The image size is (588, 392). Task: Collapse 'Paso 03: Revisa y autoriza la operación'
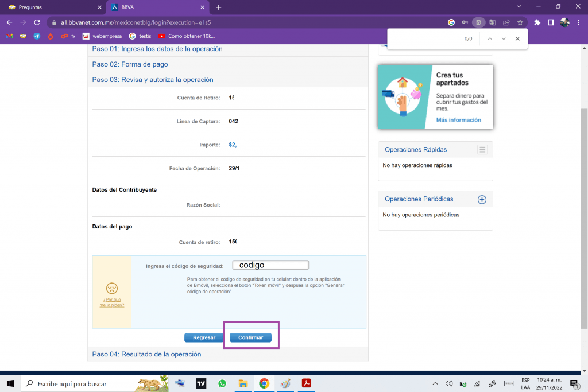153,79
